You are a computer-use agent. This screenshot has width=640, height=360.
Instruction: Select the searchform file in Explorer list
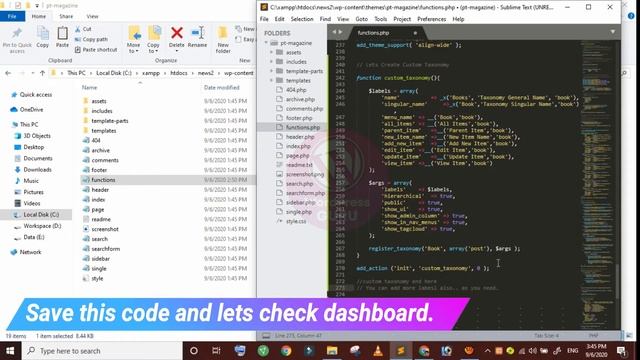[106, 249]
